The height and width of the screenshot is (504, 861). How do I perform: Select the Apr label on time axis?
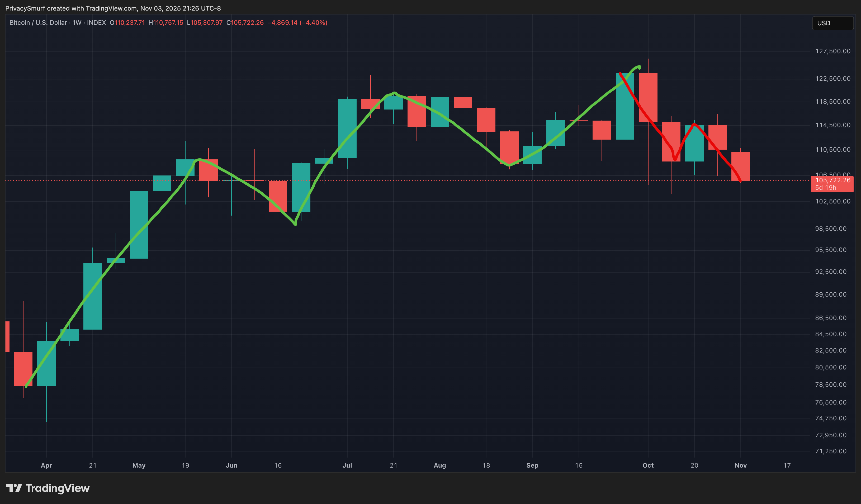[46, 465]
